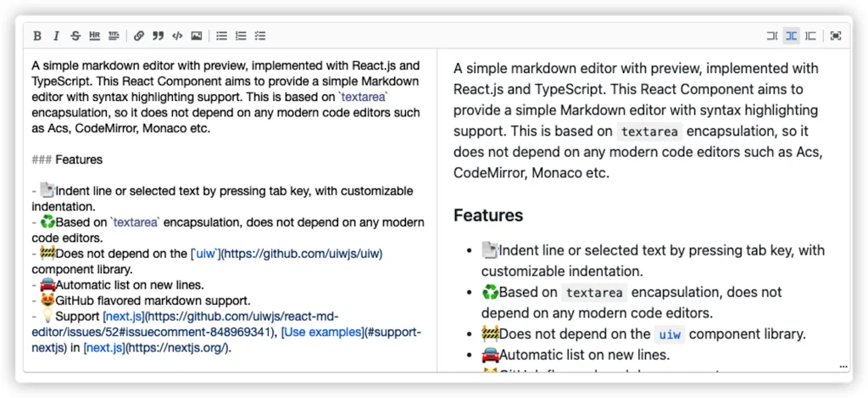Insert a horizontal rule (HR)
The width and height of the screenshot is (868, 398).
point(95,36)
